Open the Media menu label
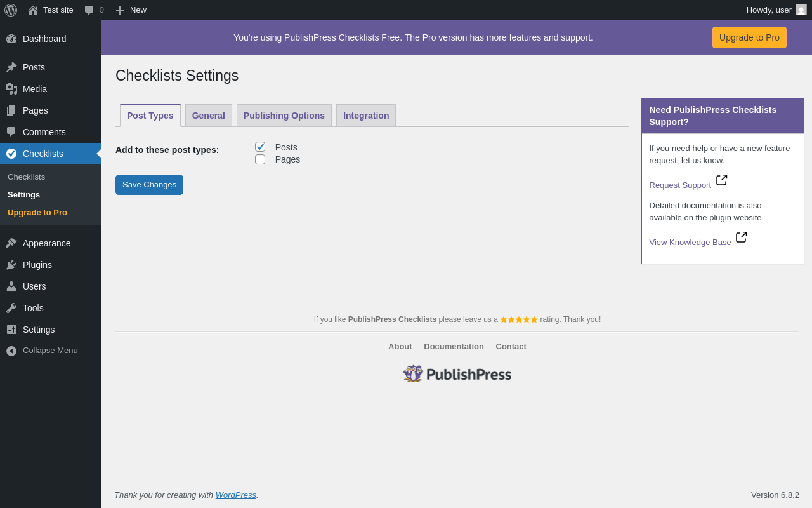This screenshot has width=812, height=508. pos(35,89)
